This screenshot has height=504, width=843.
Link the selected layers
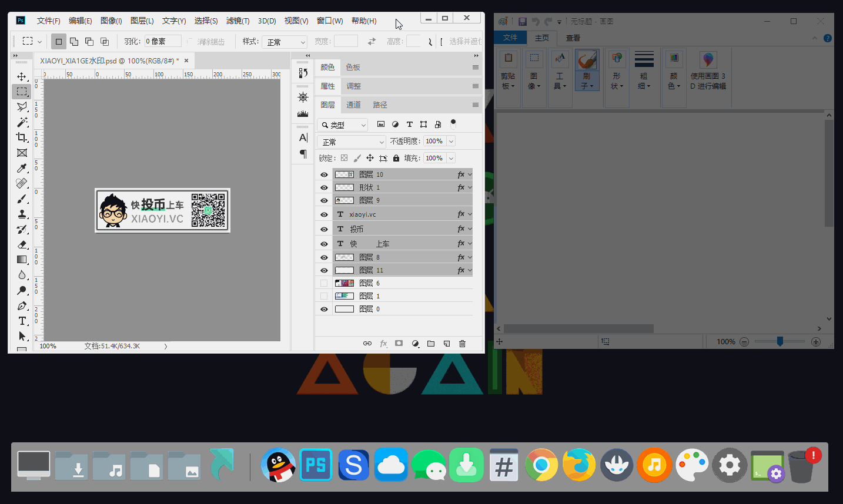(367, 344)
